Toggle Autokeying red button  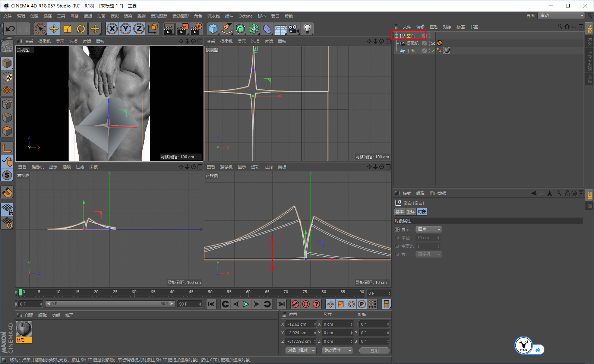pyautogui.click(x=306, y=304)
